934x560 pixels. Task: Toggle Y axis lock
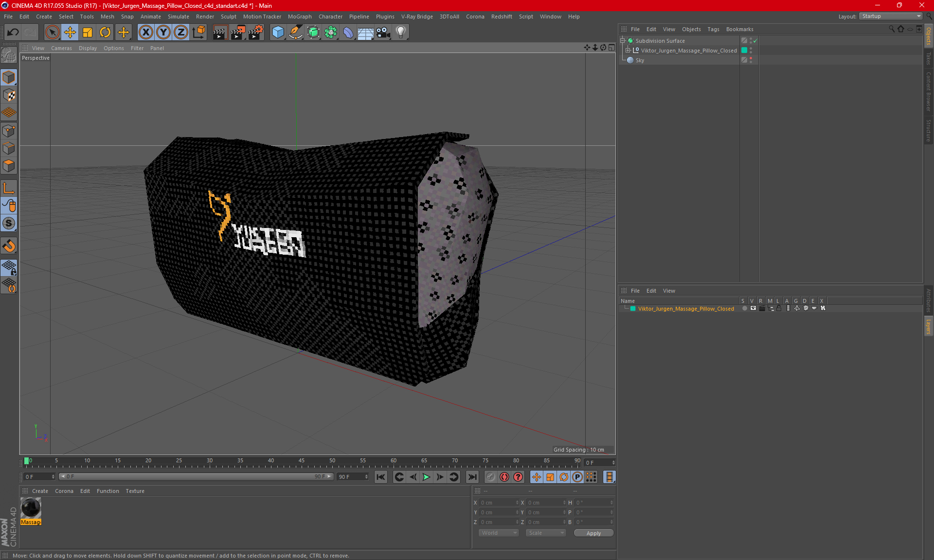point(163,33)
